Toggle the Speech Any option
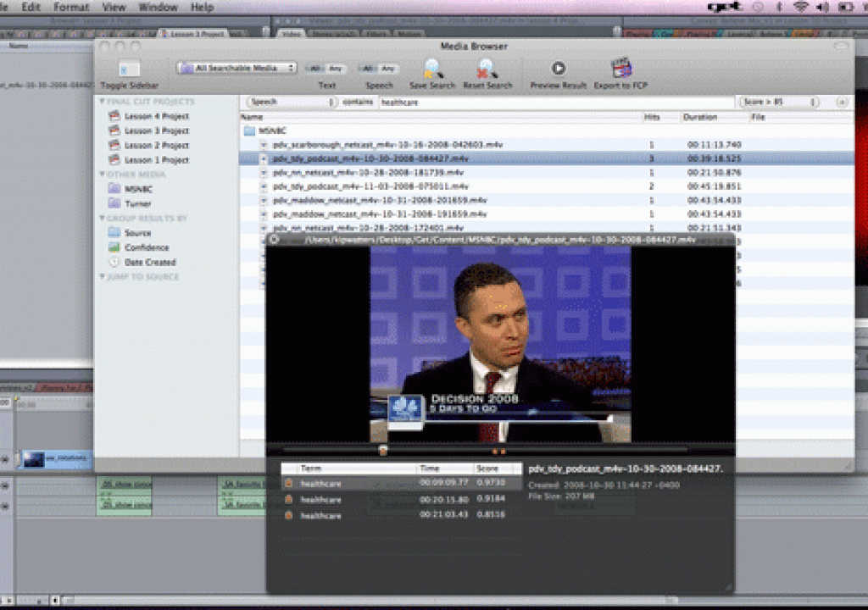Viewport: 868px width, 610px height. (387, 69)
